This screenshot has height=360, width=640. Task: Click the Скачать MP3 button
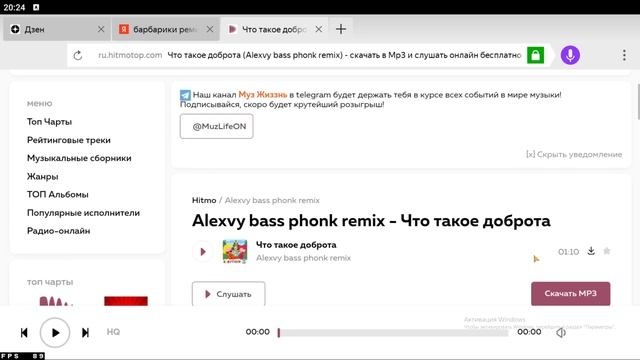tap(571, 293)
